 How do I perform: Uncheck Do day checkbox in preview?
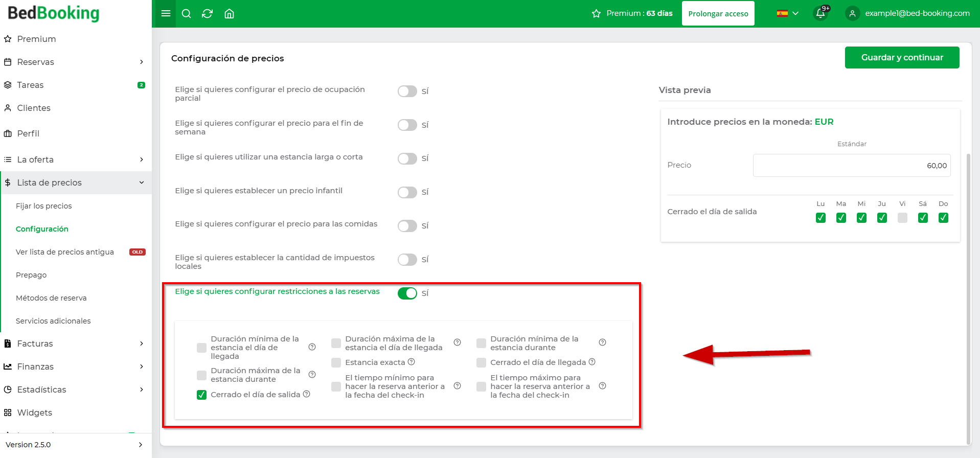[943, 218]
